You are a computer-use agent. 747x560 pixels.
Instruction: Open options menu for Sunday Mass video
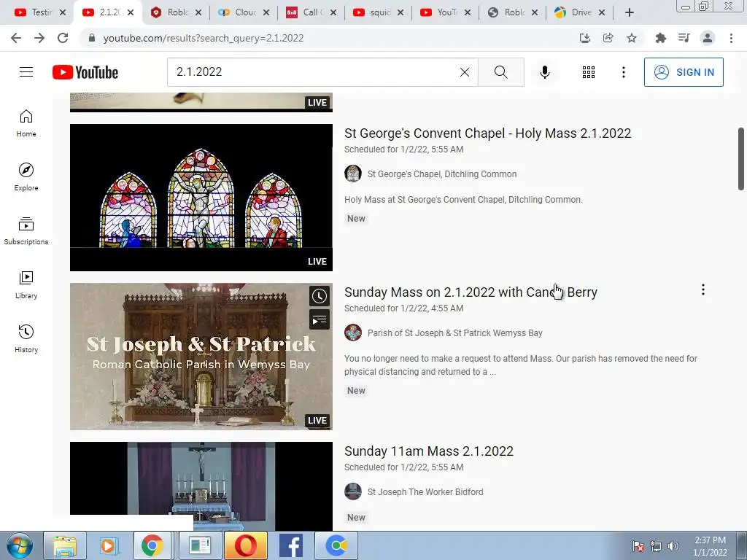703,289
